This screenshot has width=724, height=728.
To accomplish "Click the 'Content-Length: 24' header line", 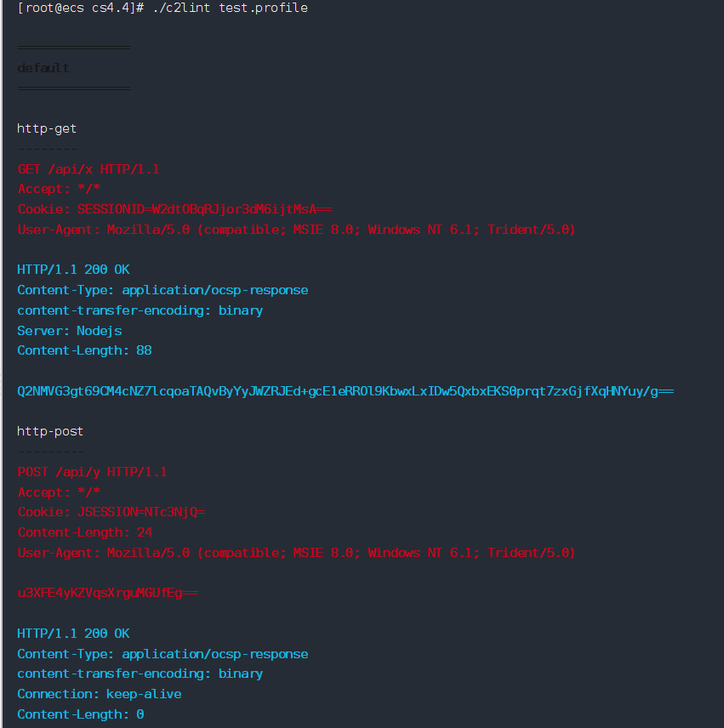I will [x=84, y=532].
